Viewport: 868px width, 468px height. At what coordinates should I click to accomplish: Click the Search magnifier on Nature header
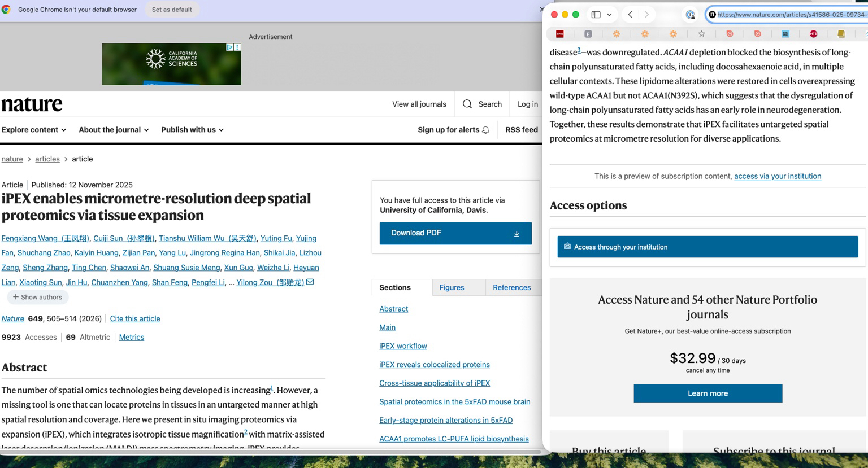point(467,104)
